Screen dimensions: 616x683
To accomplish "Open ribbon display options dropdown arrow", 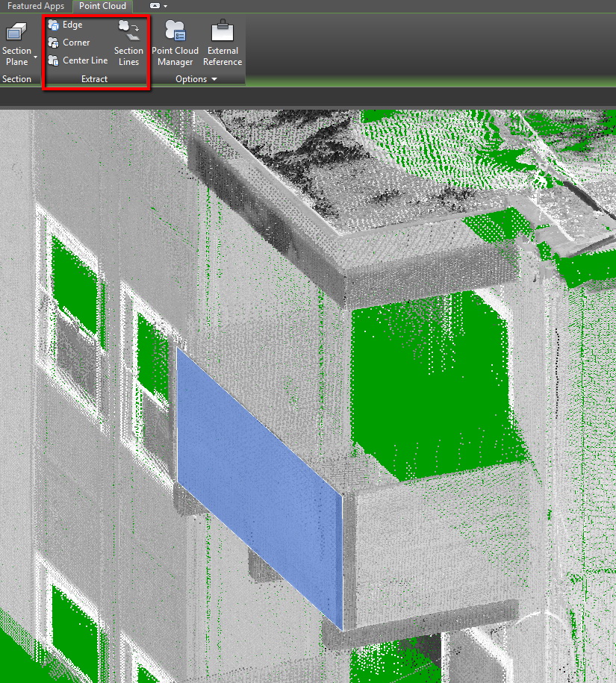I will 166,7.
